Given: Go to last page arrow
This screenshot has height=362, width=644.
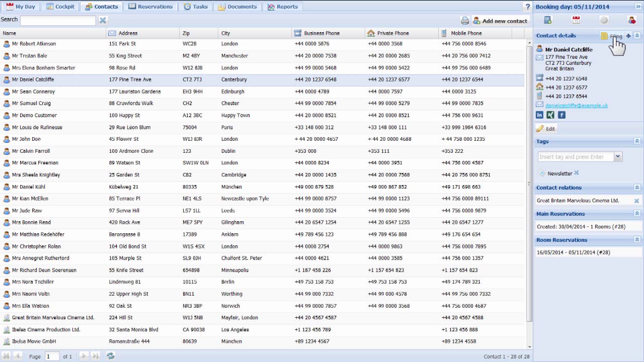Looking at the screenshot, I should pyautogui.click(x=96, y=356).
